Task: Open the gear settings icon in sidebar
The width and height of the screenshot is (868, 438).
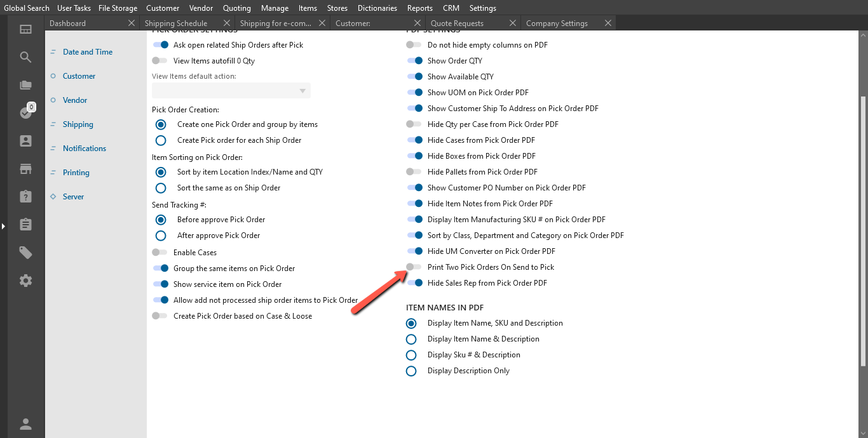Action: pos(25,281)
